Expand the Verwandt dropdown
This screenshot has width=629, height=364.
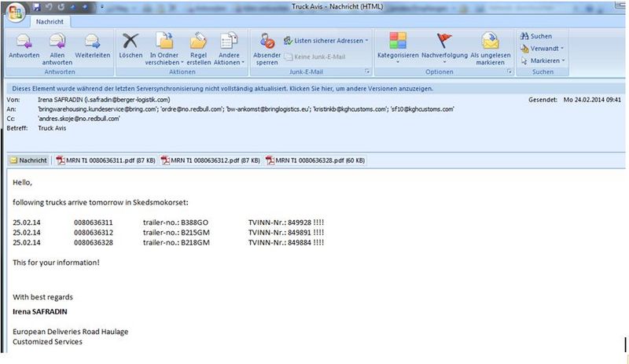pos(542,49)
